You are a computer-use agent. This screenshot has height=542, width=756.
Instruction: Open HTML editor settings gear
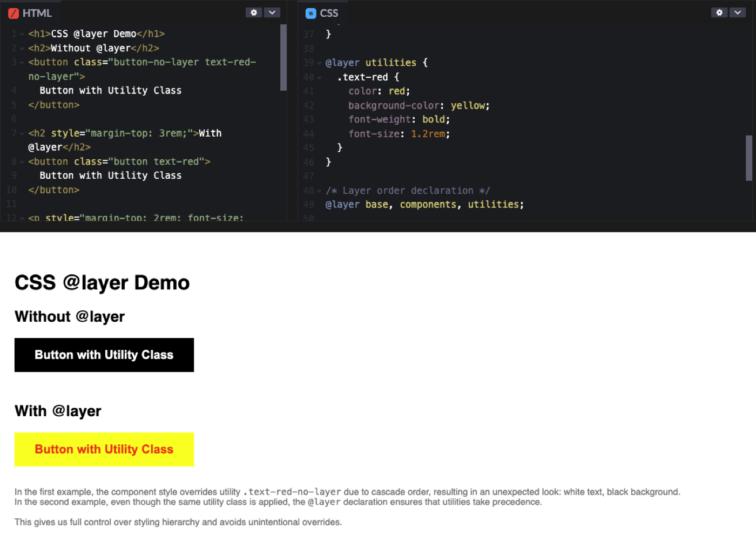(x=254, y=12)
